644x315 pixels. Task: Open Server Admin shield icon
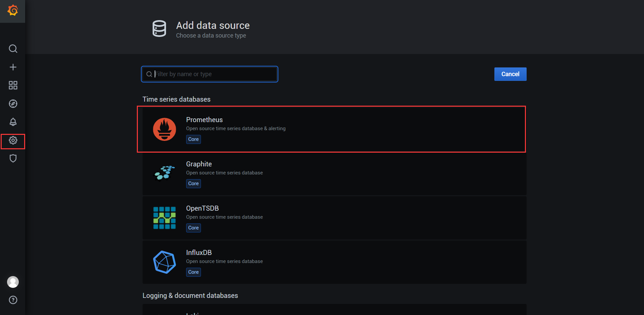click(x=13, y=158)
